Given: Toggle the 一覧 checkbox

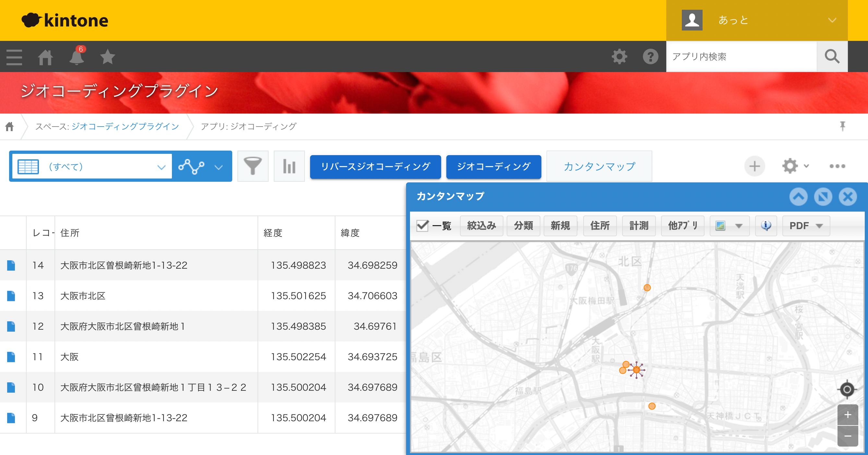Looking at the screenshot, I should (x=423, y=226).
